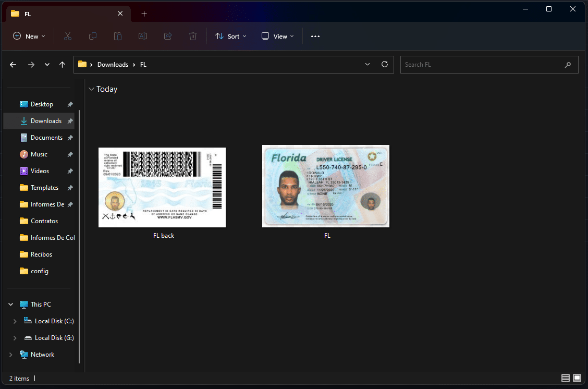Click the Copy icon in toolbar
This screenshot has width=588, height=389.
click(93, 36)
